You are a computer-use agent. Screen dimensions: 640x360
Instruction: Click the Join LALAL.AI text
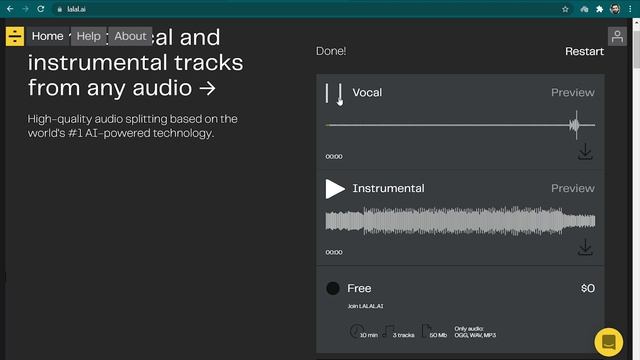(365, 306)
